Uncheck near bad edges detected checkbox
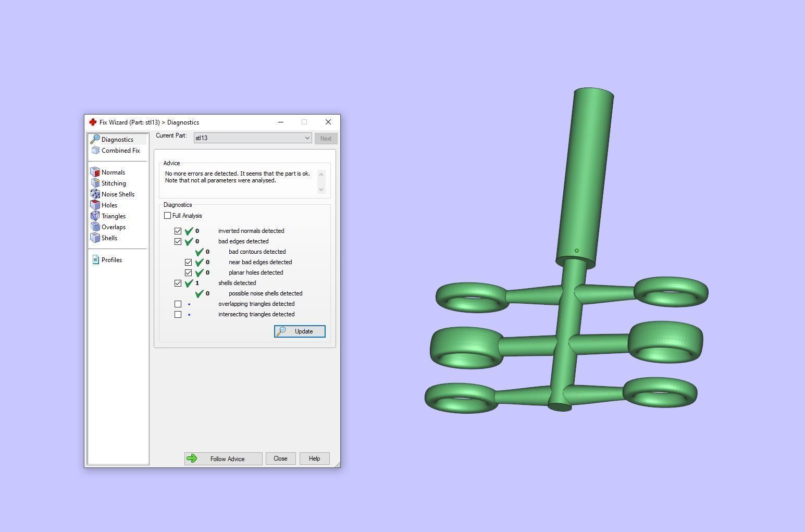This screenshot has height=532, width=805. 188,262
